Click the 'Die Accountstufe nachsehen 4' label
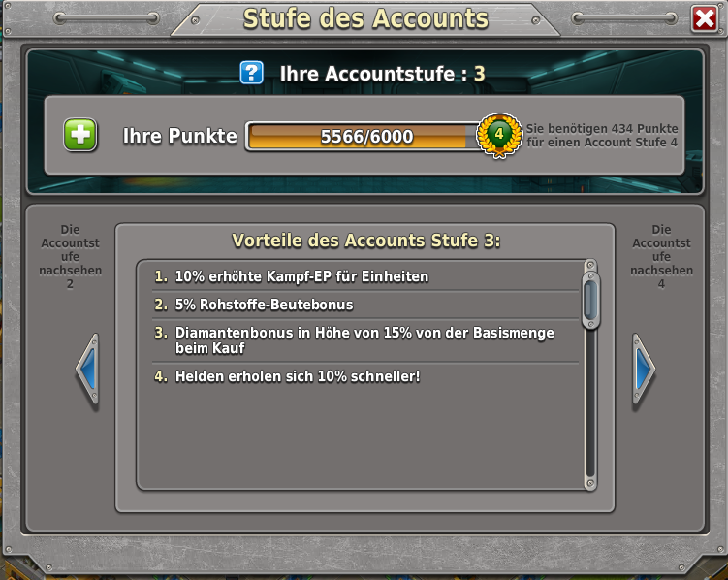Viewport: 728px width, 580px height. 661,257
